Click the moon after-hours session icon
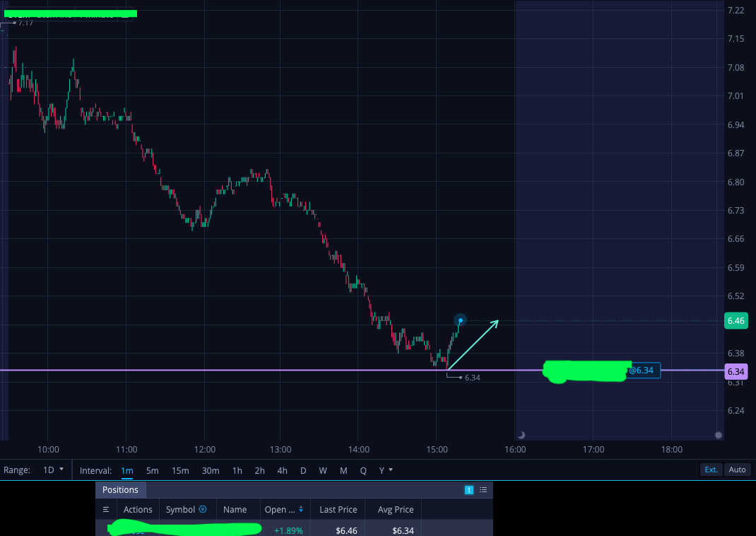Viewport: 756px width, 536px height. 521,435
